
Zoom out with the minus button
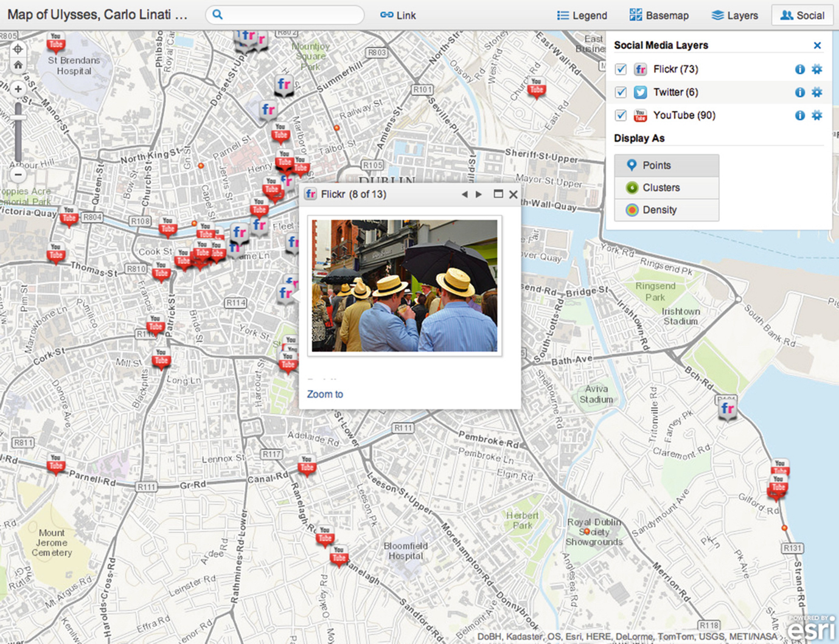pyautogui.click(x=18, y=175)
